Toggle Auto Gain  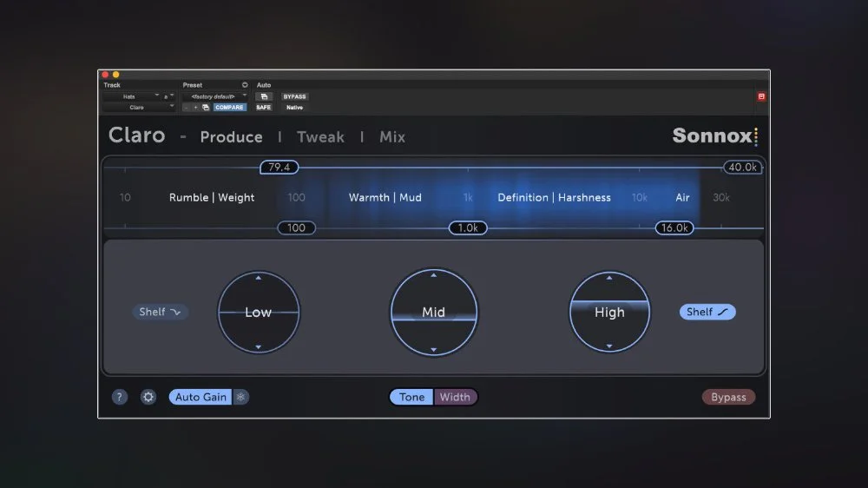tap(201, 397)
